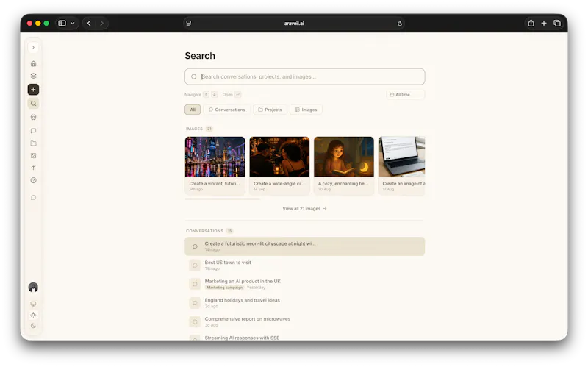Switch to dark theme moon icon
588x367 pixels.
pos(33,326)
